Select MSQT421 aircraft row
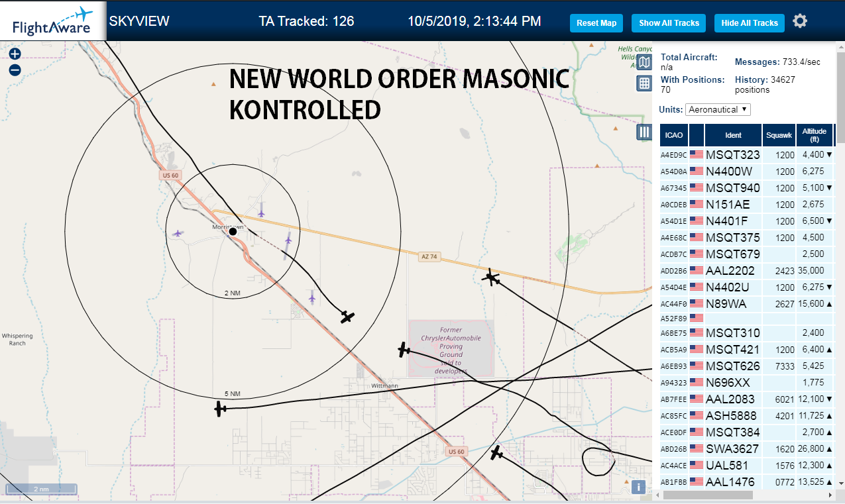The height and width of the screenshot is (504, 845). tap(746, 349)
